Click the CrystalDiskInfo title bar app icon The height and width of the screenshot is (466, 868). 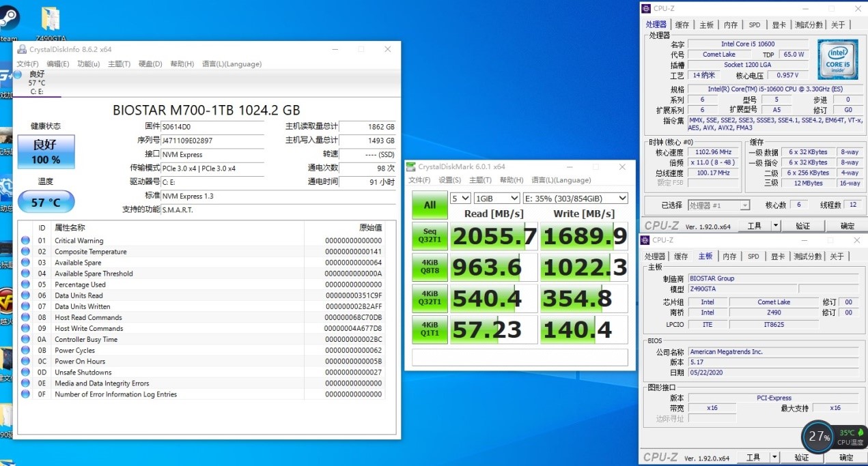(x=22, y=49)
